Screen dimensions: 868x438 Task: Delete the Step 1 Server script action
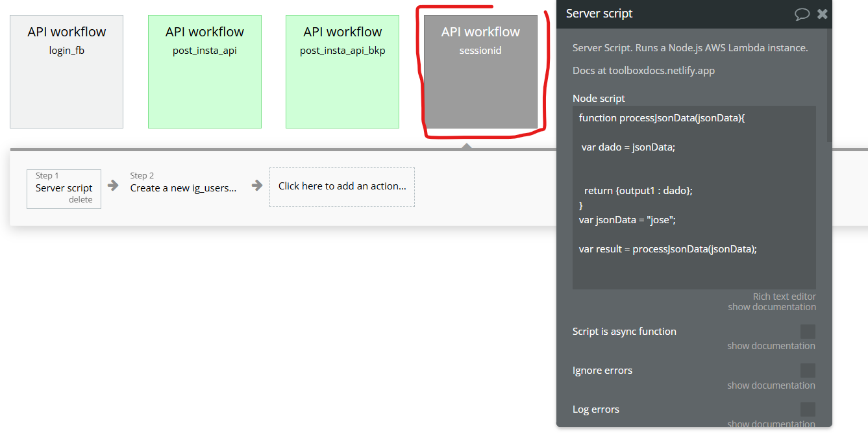(x=81, y=200)
